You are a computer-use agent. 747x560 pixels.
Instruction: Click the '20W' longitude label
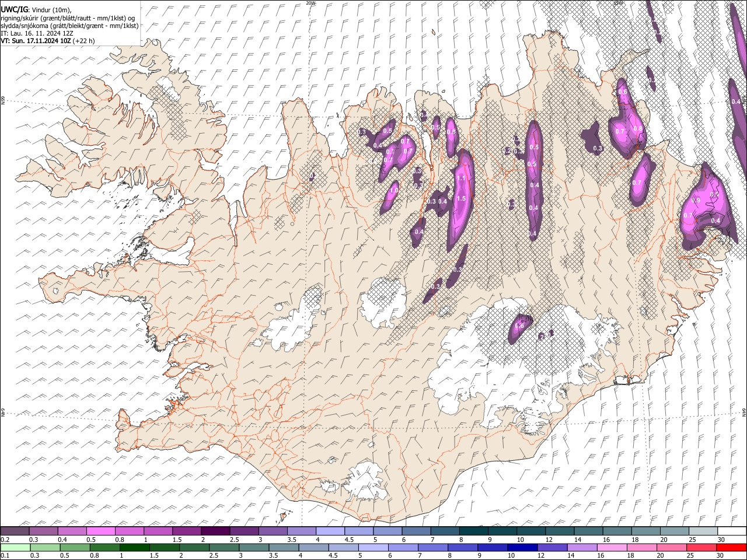click(x=311, y=3)
